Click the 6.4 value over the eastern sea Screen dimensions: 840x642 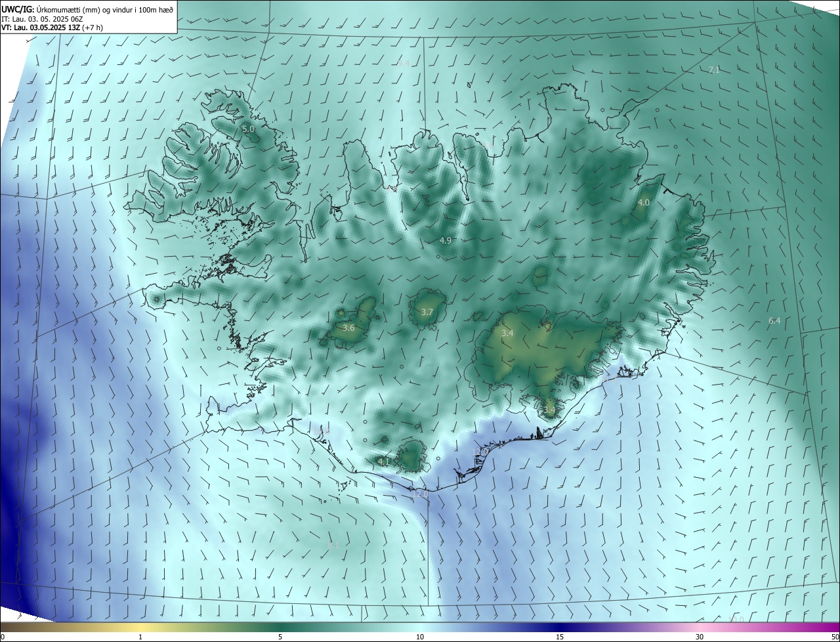774,321
